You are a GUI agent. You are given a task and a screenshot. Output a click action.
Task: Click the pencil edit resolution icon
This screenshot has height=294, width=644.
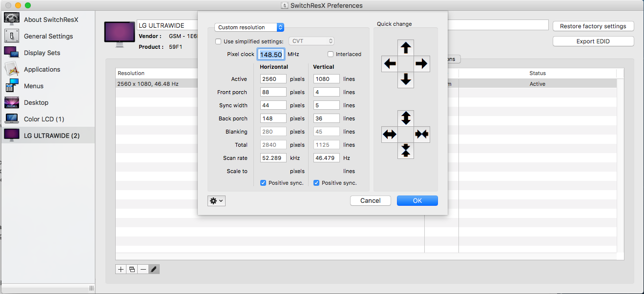pyautogui.click(x=154, y=269)
